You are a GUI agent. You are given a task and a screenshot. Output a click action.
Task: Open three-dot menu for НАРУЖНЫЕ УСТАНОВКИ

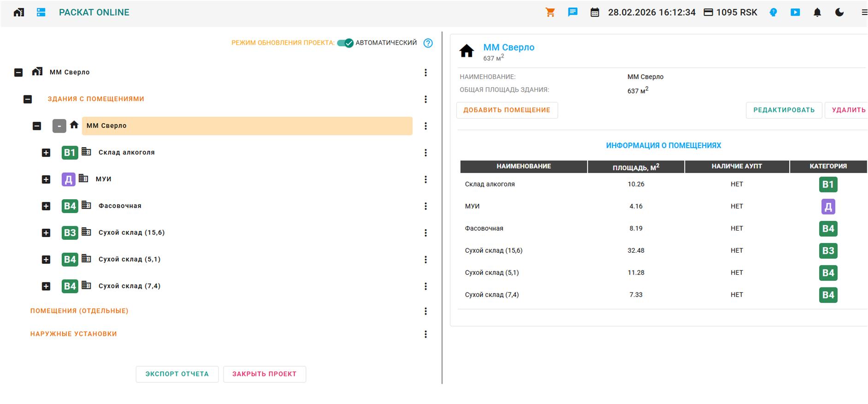(425, 334)
